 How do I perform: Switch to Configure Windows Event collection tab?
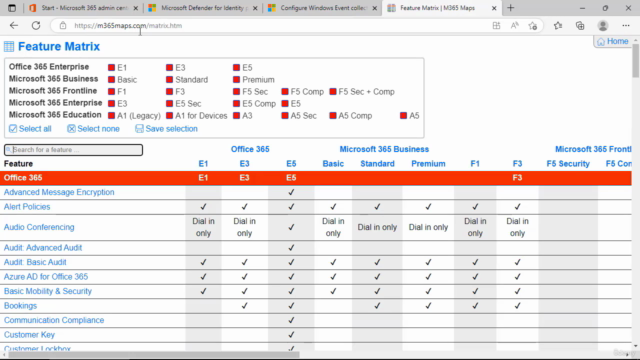322,8
